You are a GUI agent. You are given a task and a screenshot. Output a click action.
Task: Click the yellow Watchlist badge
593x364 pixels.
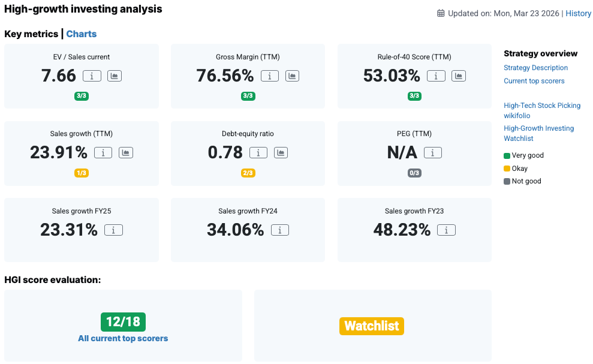tap(372, 326)
